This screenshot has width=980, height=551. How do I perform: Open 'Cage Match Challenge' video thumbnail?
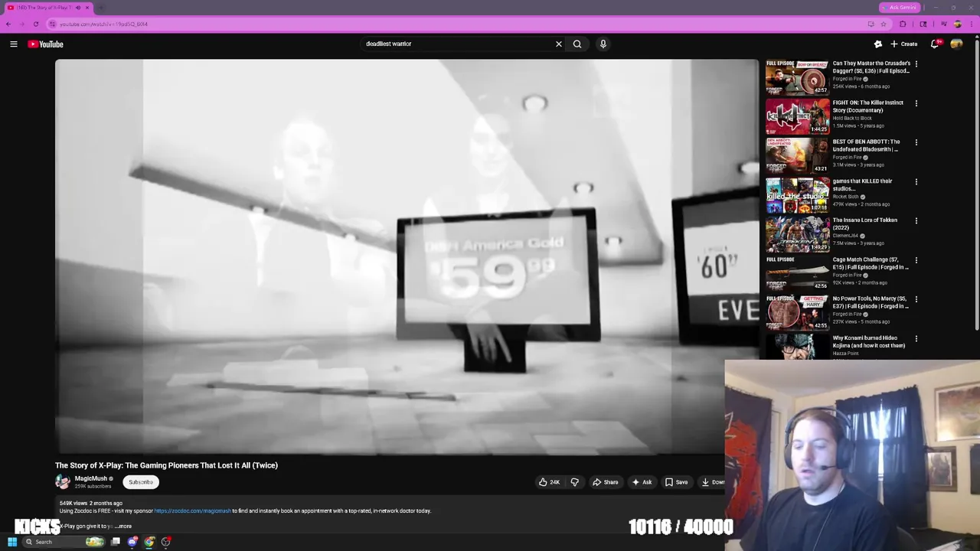(797, 273)
